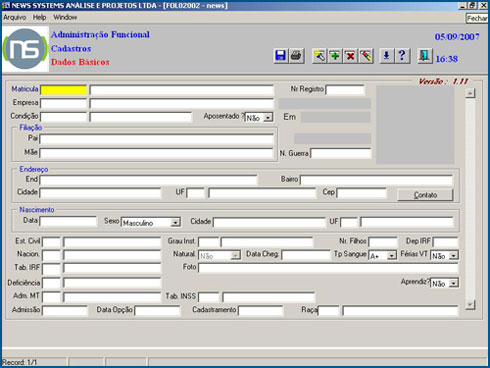490x368 pixels.
Task: Click the blue floppy disk save icon
Action: click(280, 55)
